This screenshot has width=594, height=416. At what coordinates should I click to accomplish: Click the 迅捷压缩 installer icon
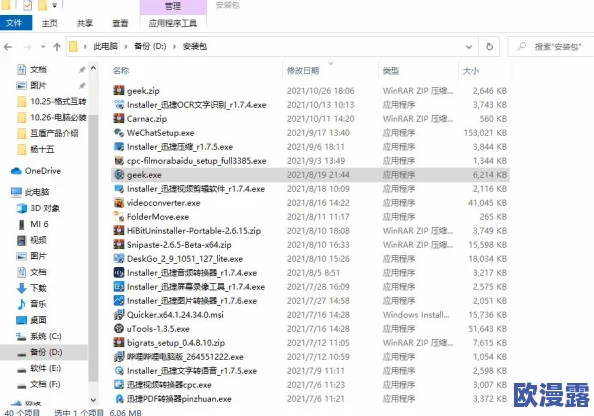[119, 147]
